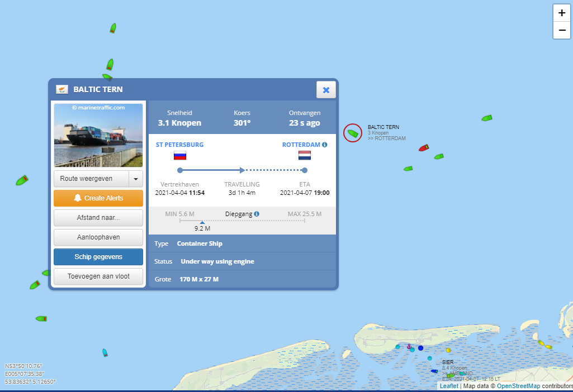Open Aanloophaven port calls

coord(98,237)
